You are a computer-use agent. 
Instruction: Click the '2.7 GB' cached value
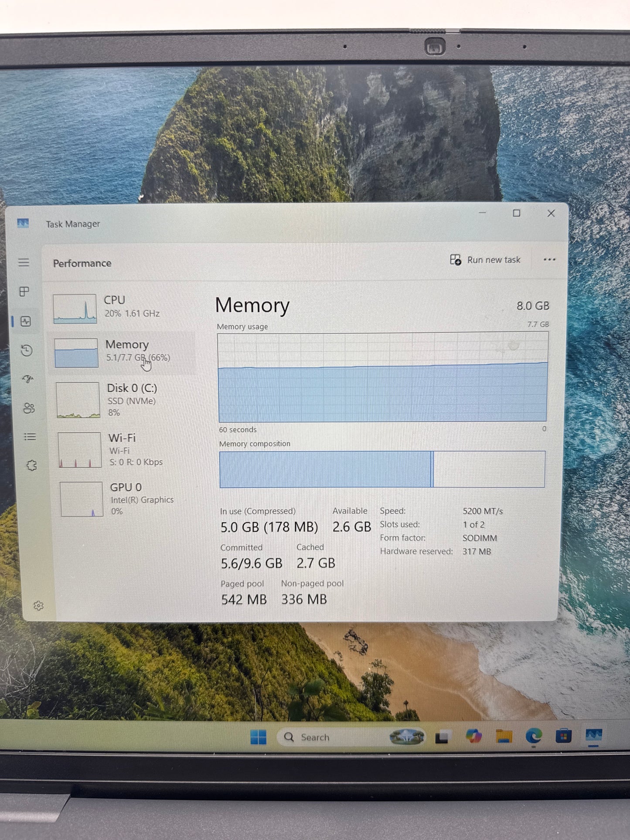(x=316, y=563)
